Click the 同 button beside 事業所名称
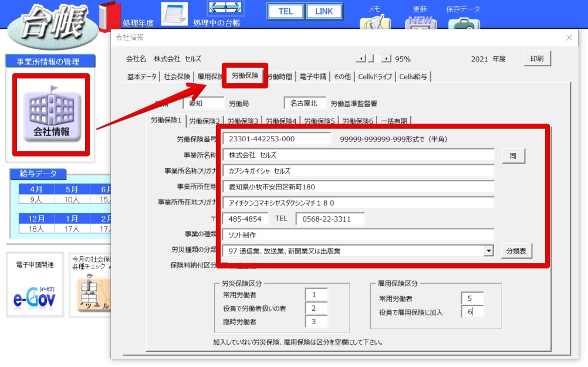The image size is (588, 367). point(513,156)
